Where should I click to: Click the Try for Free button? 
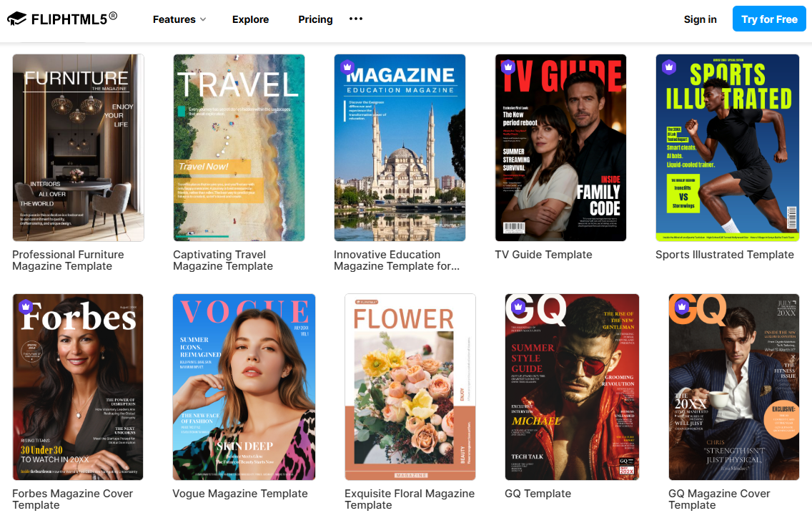pos(769,19)
